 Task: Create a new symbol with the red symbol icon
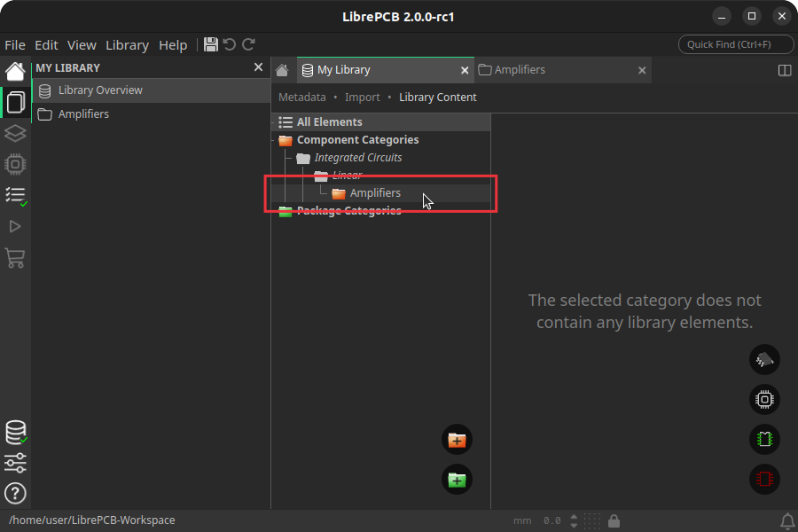[764, 479]
